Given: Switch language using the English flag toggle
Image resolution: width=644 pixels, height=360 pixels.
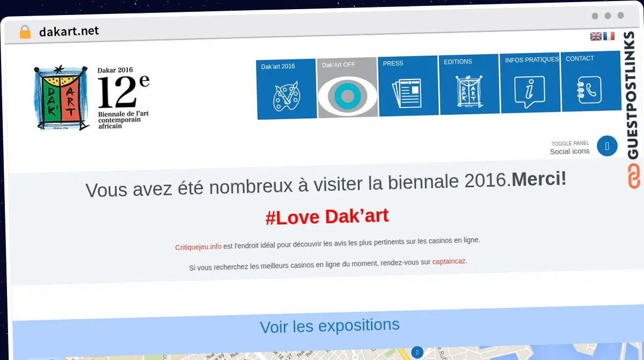Looking at the screenshot, I should pyautogui.click(x=595, y=36).
